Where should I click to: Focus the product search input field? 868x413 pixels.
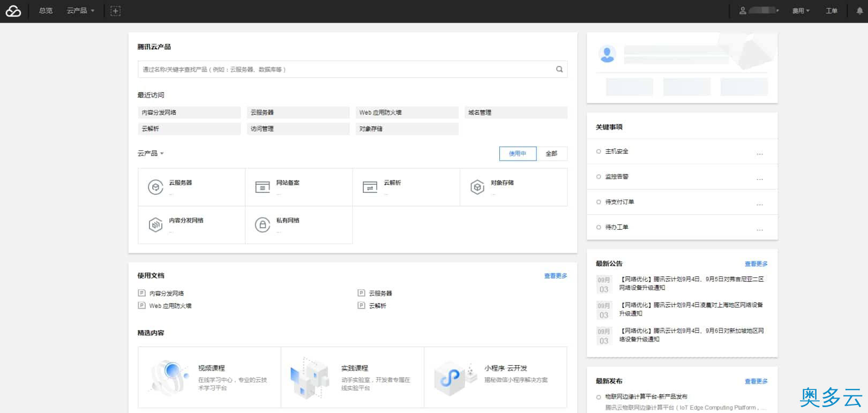(353, 69)
